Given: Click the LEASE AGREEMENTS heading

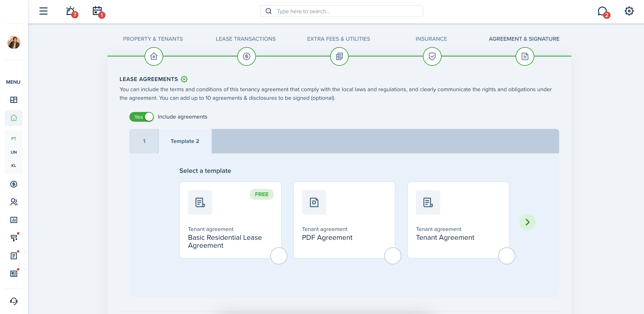Looking at the screenshot, I should (x=149, y=79).
